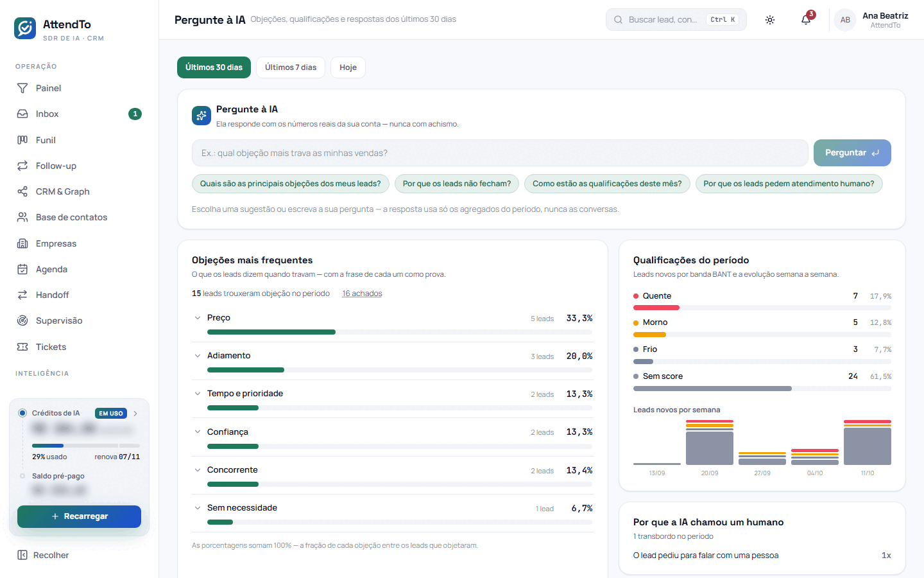This screenshot has height=578, width=924.
Task: Open CRM & Graph via its share icon
Action: point(22,191)
